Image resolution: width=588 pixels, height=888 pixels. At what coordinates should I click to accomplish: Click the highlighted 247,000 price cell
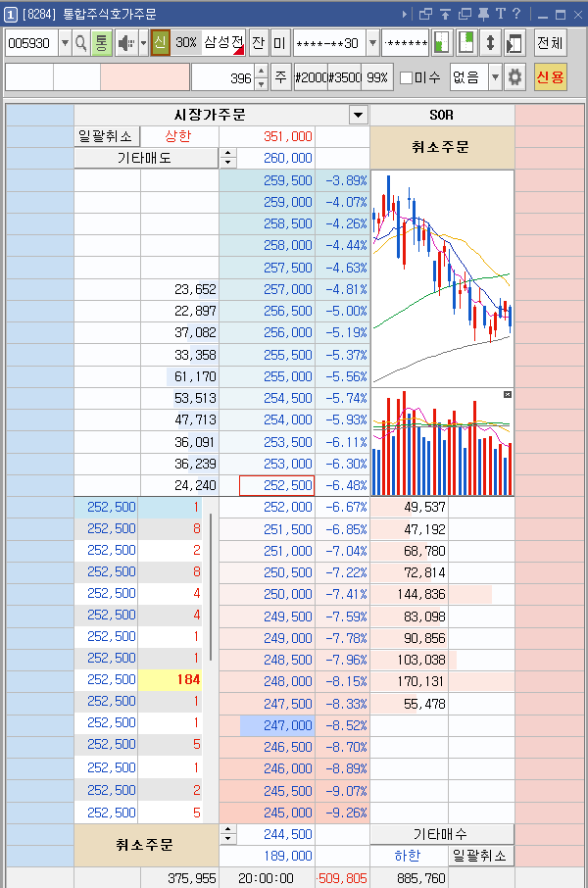(x=277, y=725)
